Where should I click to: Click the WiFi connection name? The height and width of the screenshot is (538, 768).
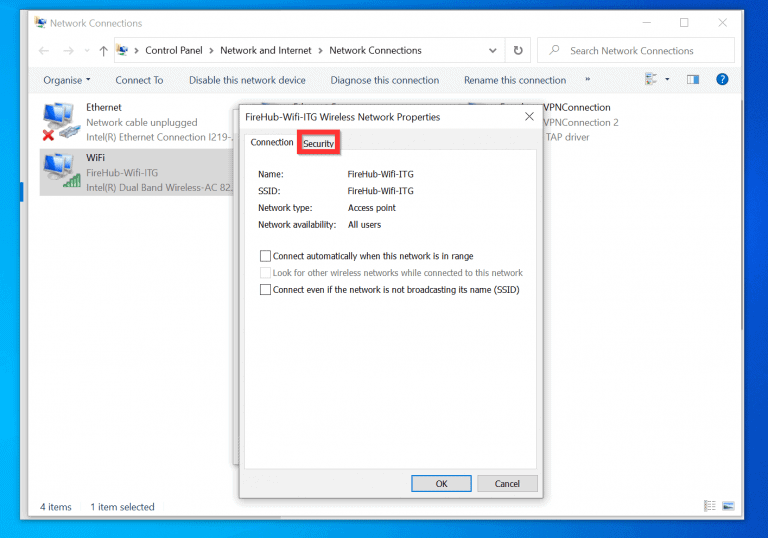(96, 158)
